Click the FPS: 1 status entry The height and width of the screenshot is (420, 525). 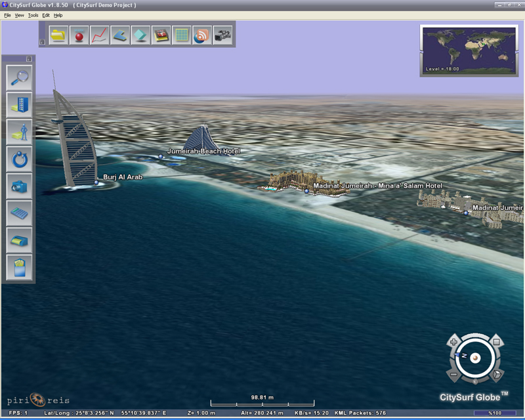pos(18,413)
